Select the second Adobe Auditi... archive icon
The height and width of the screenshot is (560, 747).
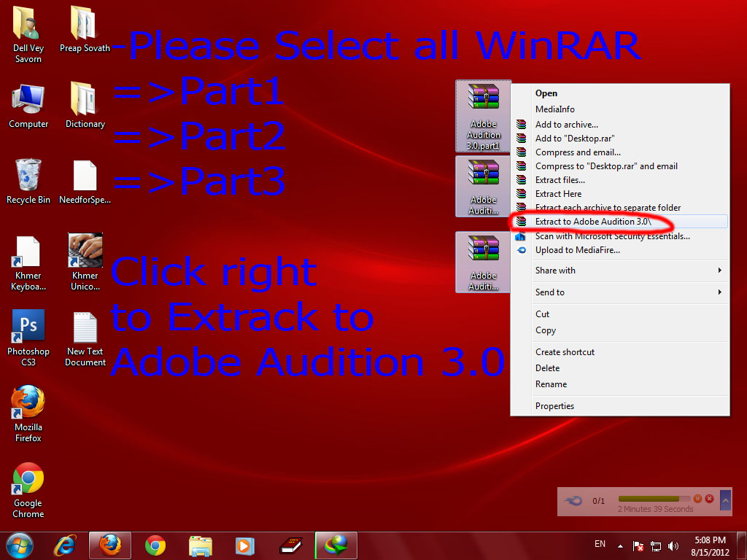483,187
